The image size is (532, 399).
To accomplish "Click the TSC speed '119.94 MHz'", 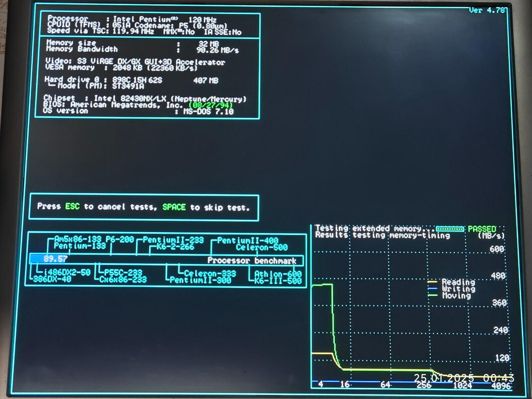I will click(133, 32).
